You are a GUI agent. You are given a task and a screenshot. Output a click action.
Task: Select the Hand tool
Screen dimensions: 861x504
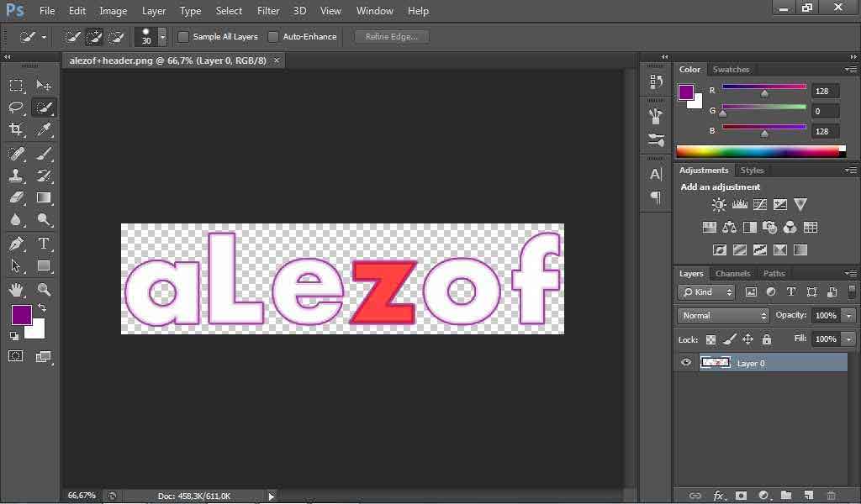click(16, 290)
